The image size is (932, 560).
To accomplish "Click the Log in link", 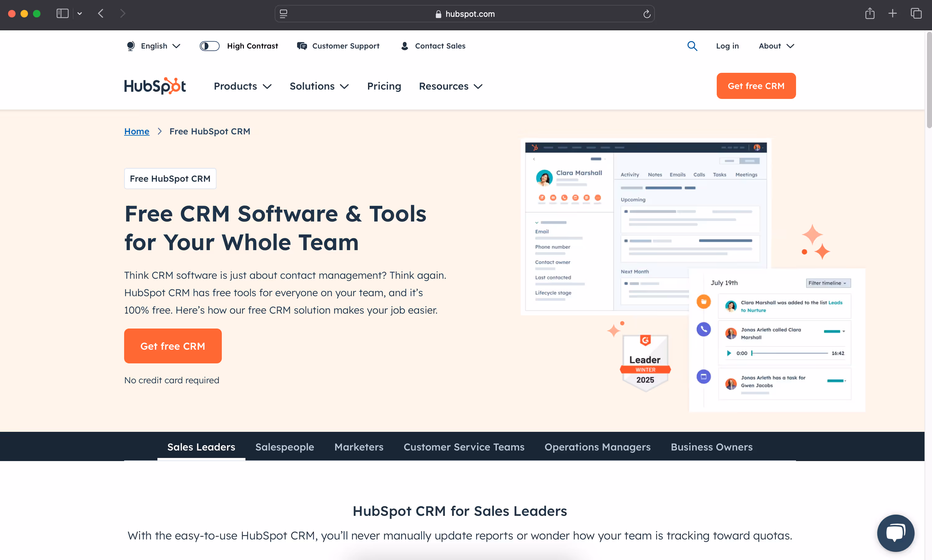I will (x=727, y=46).
